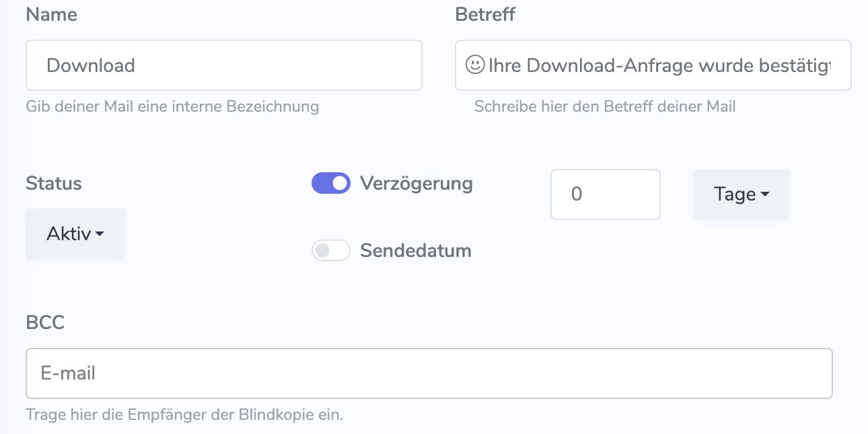The width and height of the screenshot is (868, 434).
Task: Click the Name field label
Action: (x=51, y=14)
